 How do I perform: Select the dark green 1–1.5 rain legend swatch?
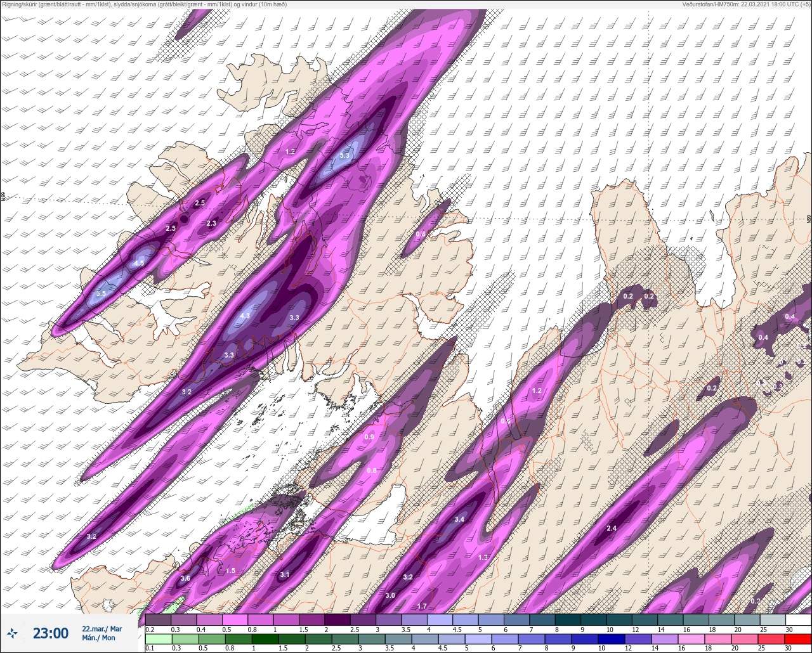click(264, 639)
